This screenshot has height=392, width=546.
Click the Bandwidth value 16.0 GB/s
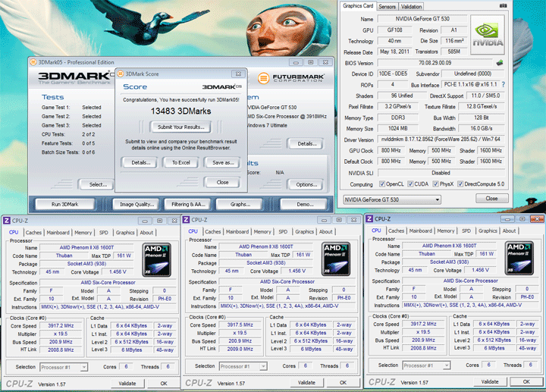[x=482, y=128]
